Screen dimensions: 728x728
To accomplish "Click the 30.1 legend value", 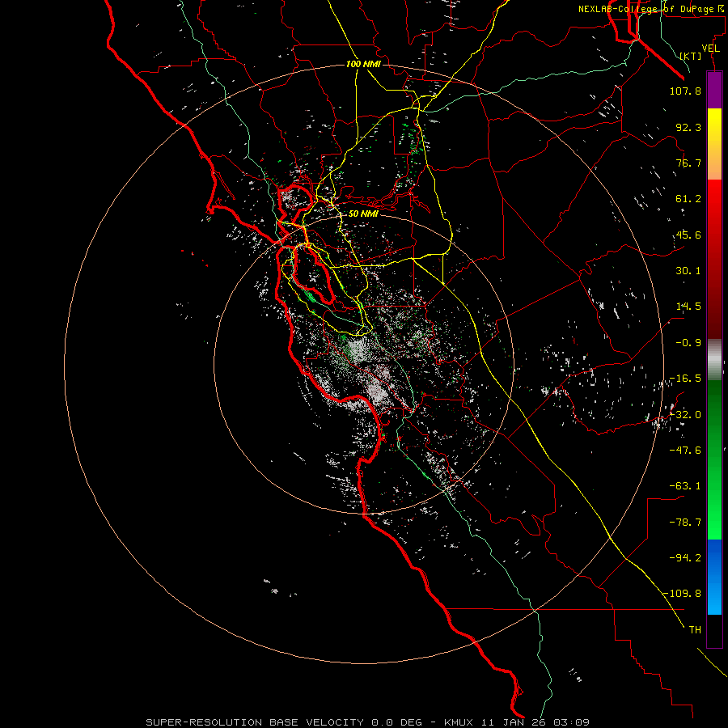I will 688,271.
